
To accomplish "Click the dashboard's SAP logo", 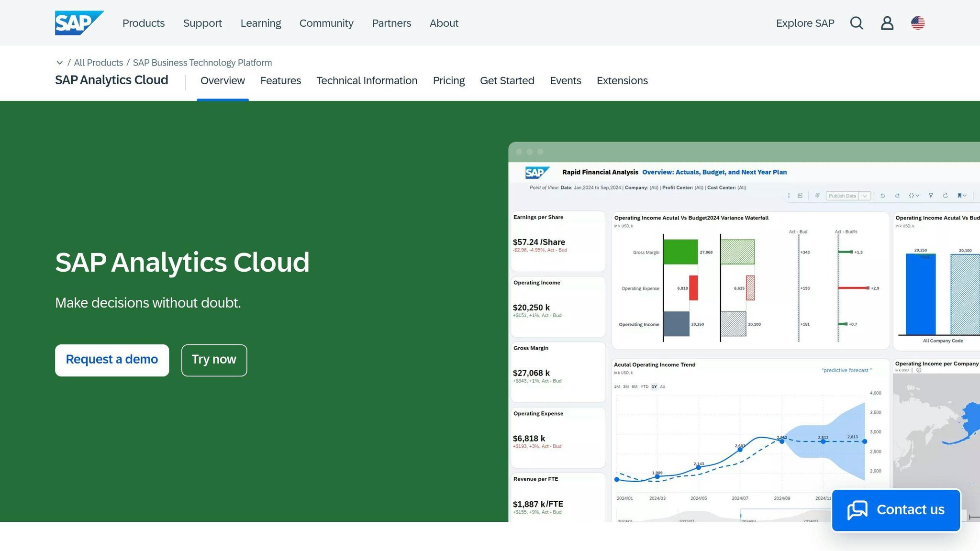I will (x=537, y=172).
